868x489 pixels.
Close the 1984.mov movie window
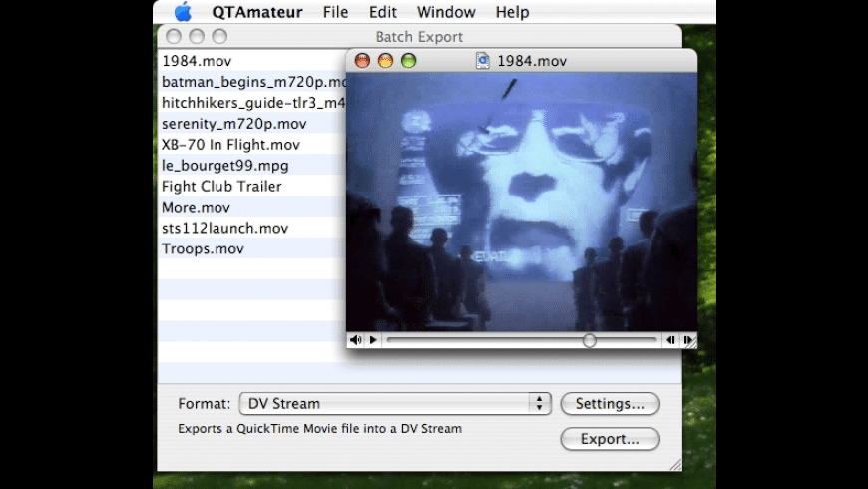click(x=362, y=60)
